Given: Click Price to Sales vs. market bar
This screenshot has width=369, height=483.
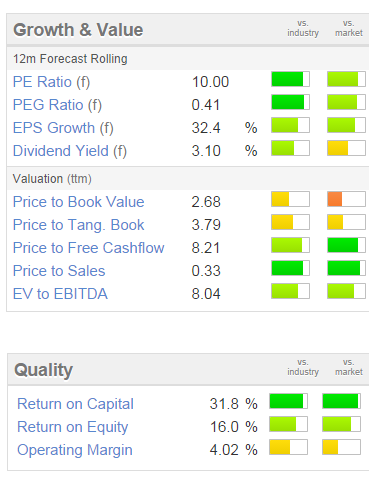Looking at the screenshot, I should click(346, 268).
